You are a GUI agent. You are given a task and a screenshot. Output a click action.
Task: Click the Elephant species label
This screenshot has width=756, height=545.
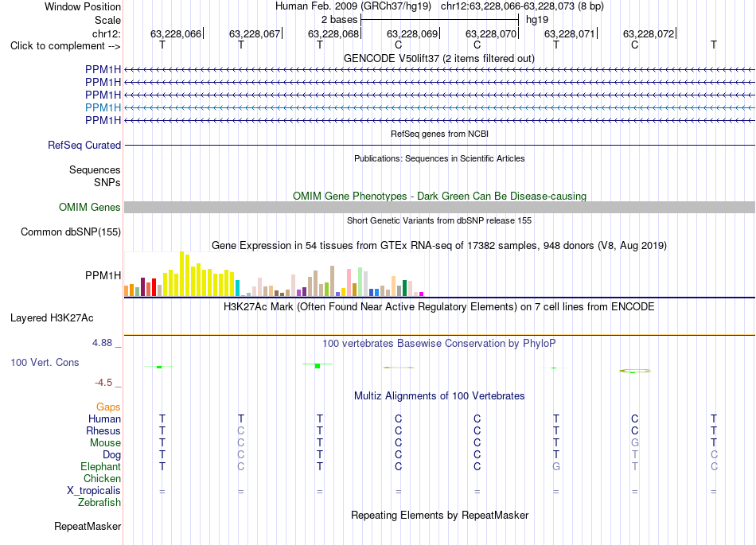click(x=101, y=466)
